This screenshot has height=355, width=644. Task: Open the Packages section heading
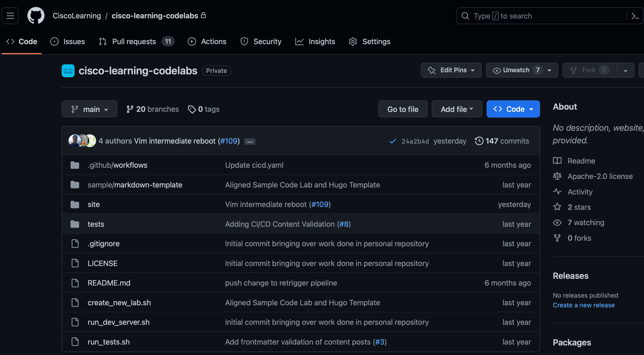(572, 342)
